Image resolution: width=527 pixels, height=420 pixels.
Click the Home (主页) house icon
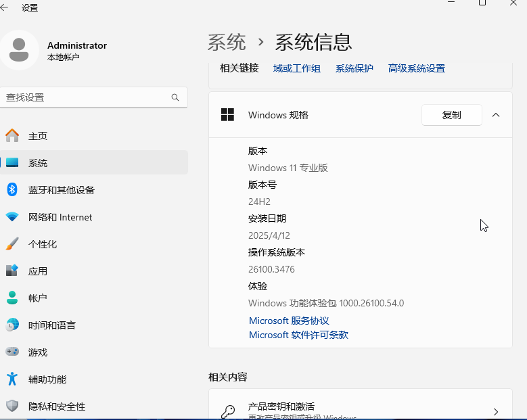[12, 136]
